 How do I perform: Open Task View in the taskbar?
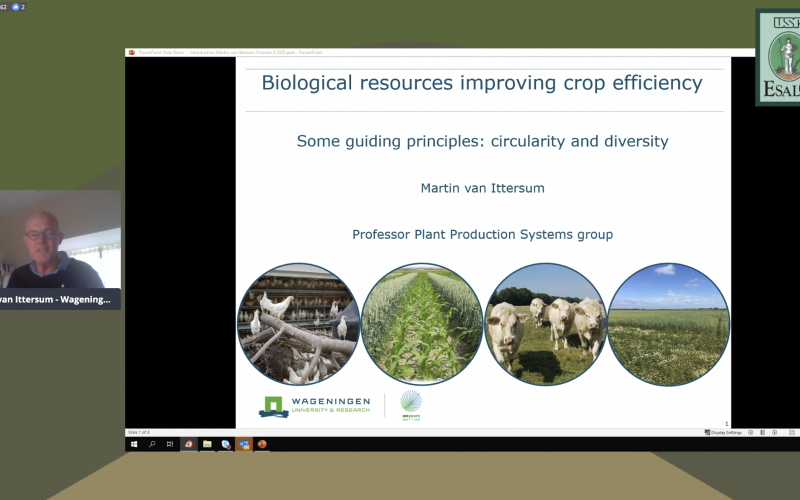click(x=170, y=444)
